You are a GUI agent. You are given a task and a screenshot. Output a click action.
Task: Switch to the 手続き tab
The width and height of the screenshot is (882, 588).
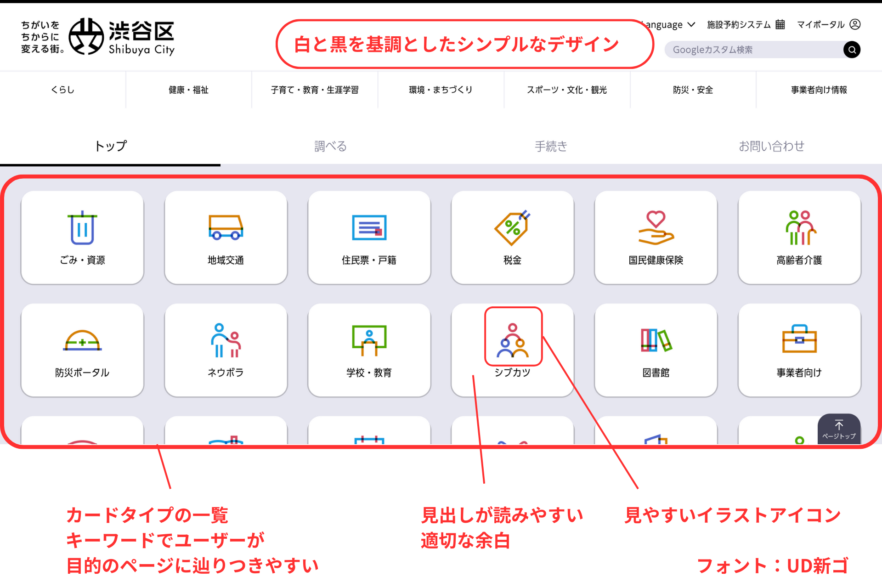(550, 146)
